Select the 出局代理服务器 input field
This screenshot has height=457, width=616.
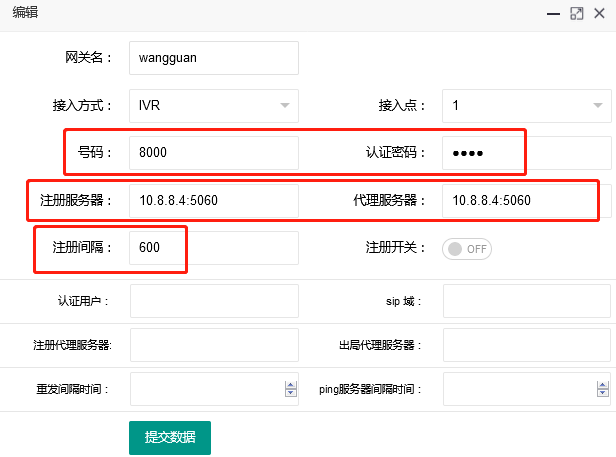[526, 345]
